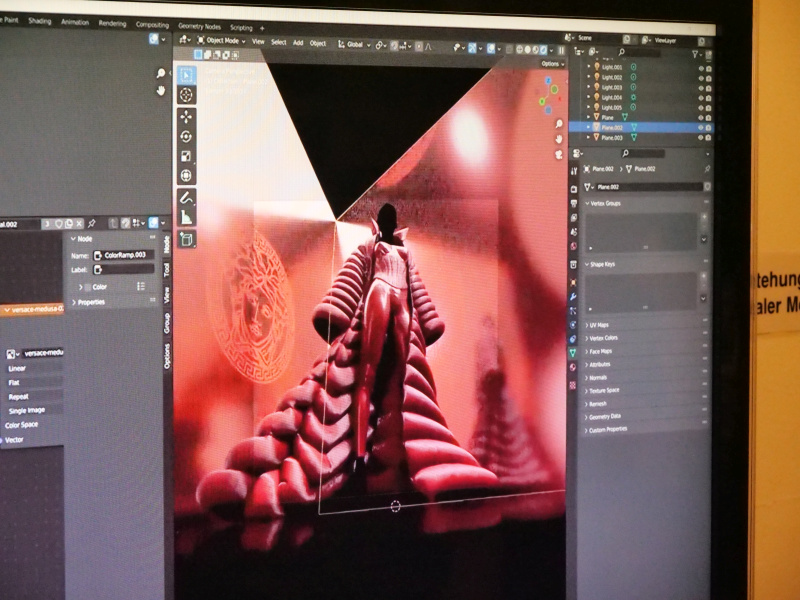Click the ColorRamp.003 node name field
The height and width of the screenshot is (600, 800).
(123, 255)
